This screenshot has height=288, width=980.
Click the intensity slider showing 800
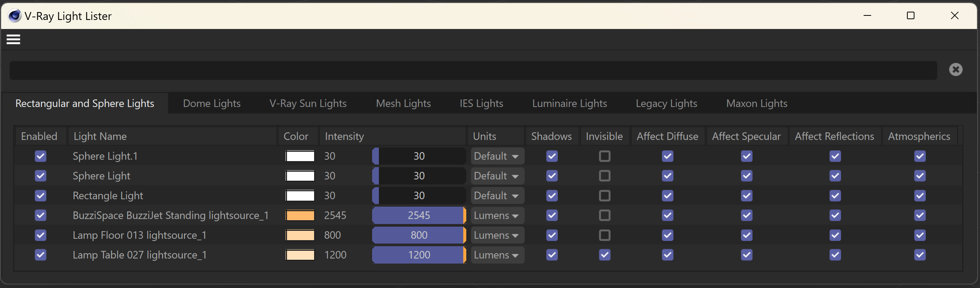[x=419, y=235]
